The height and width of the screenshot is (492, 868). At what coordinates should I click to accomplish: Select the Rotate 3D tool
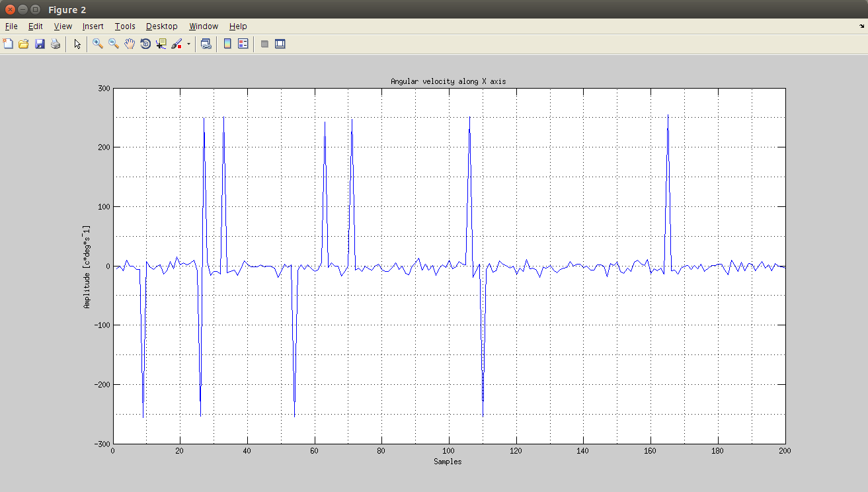coord(145,44)
